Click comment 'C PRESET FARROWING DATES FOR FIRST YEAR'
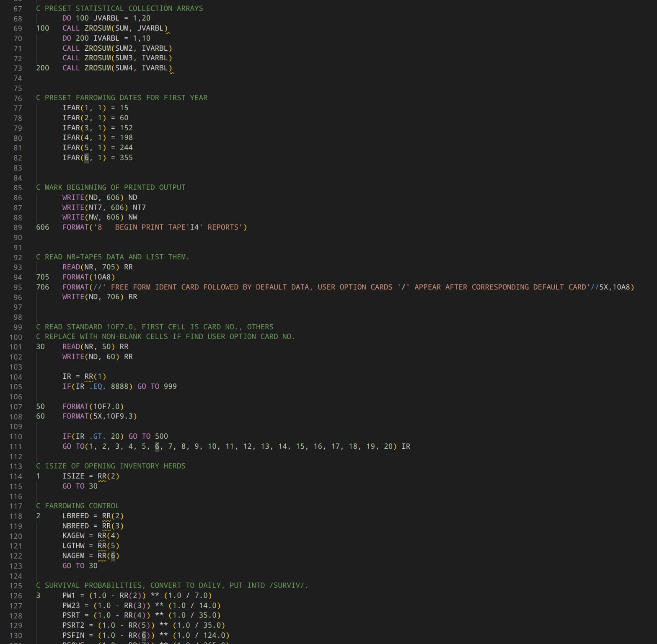Viewport: 657px width, 644px height. click(x=122, y=98)
